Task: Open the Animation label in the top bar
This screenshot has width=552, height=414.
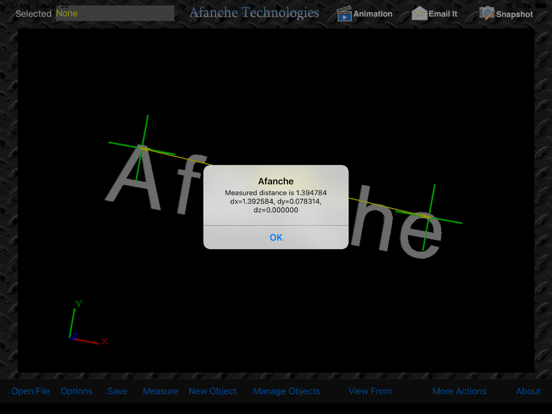Action: pos(372,14)
